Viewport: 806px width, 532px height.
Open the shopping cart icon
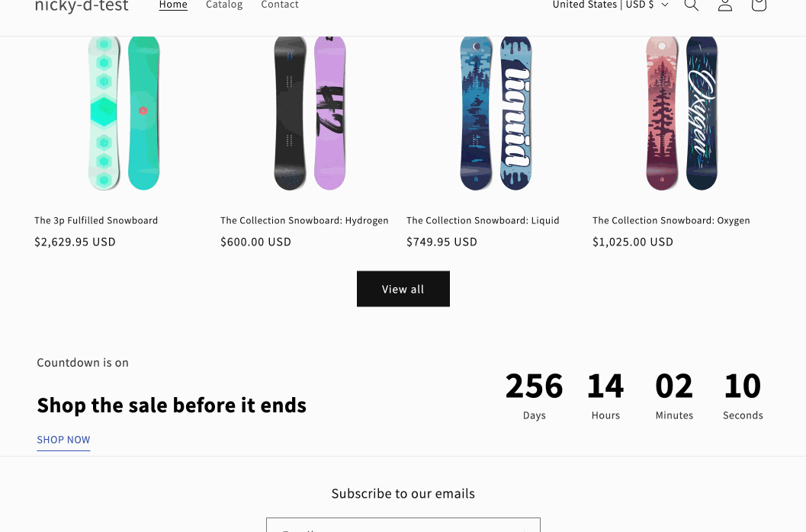(758, 5)
